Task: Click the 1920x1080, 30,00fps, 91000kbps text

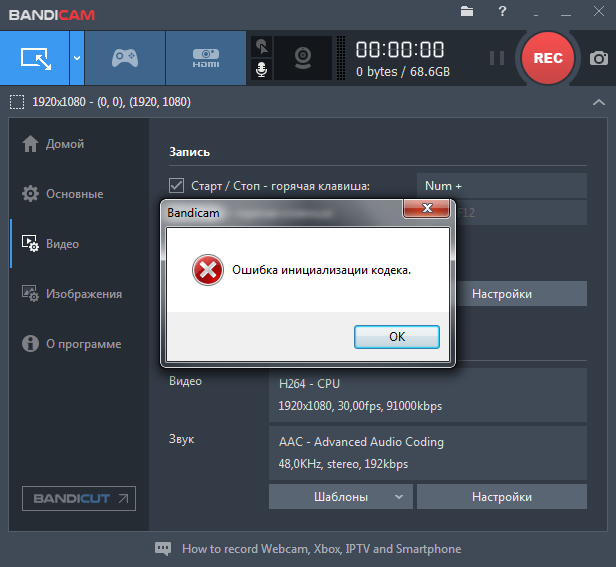Action: [360, 406]
